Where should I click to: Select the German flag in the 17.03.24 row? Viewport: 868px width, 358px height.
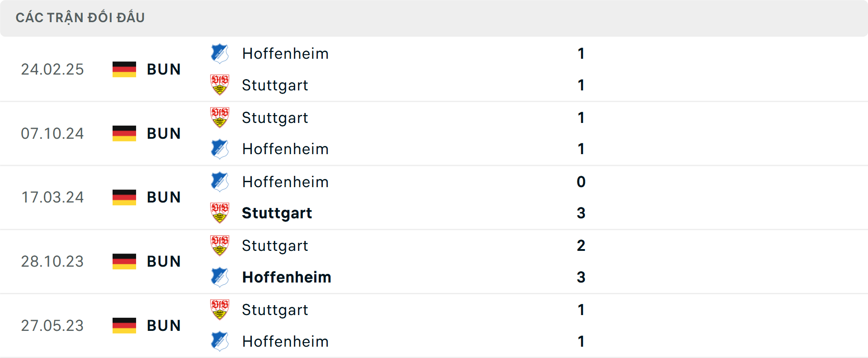pos(124,197)
